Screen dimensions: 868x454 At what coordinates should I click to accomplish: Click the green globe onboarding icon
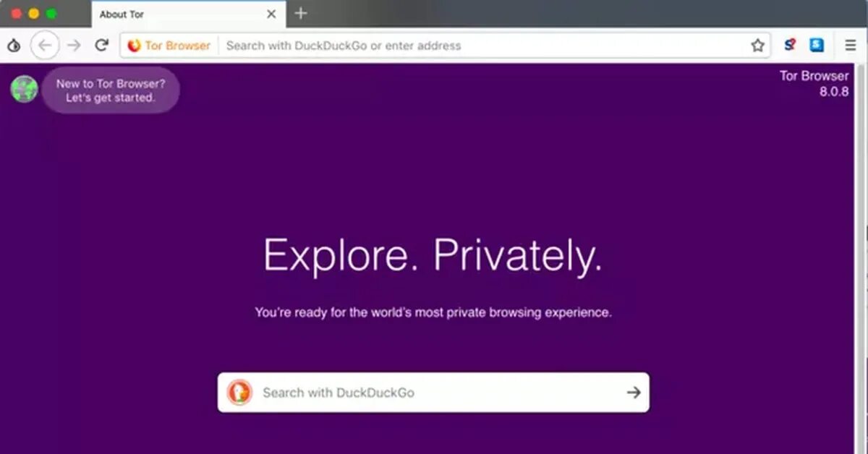click(24, 89)
